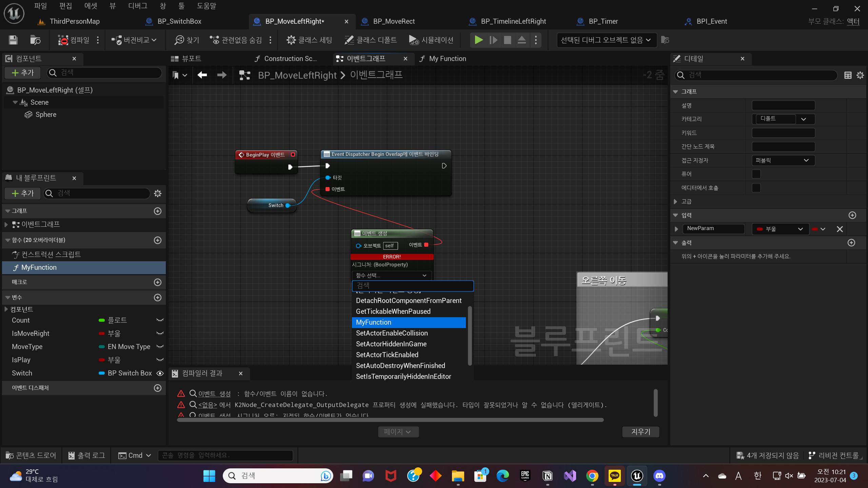Click the property matrix grid icon in Details
The height and width of the screenshot is (488, 868).
pos(848,75)
